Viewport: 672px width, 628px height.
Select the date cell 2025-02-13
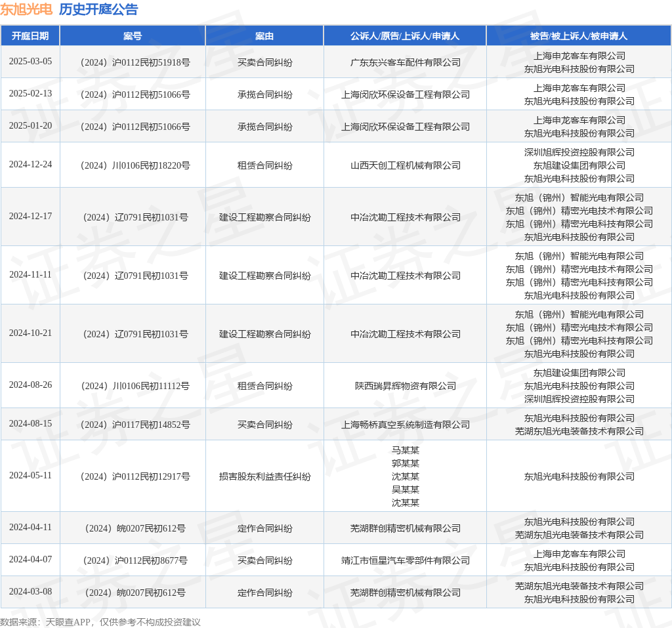click(x=30, y=93)
